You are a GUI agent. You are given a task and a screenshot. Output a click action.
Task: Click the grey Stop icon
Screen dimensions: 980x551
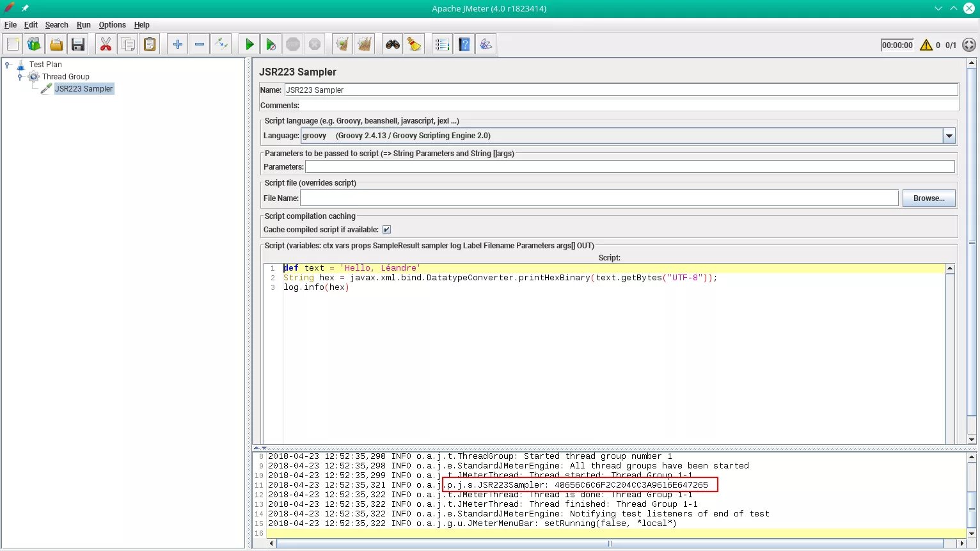coord(293,44)
